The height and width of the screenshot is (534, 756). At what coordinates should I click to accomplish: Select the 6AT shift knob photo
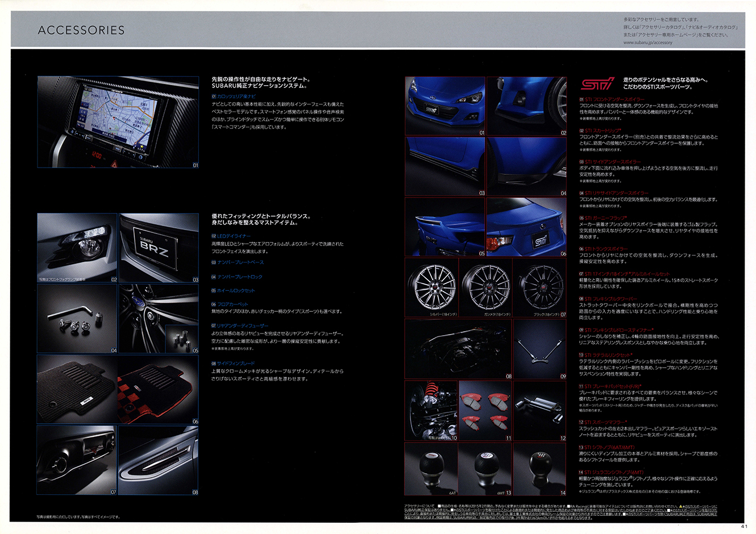coord(432,469)
